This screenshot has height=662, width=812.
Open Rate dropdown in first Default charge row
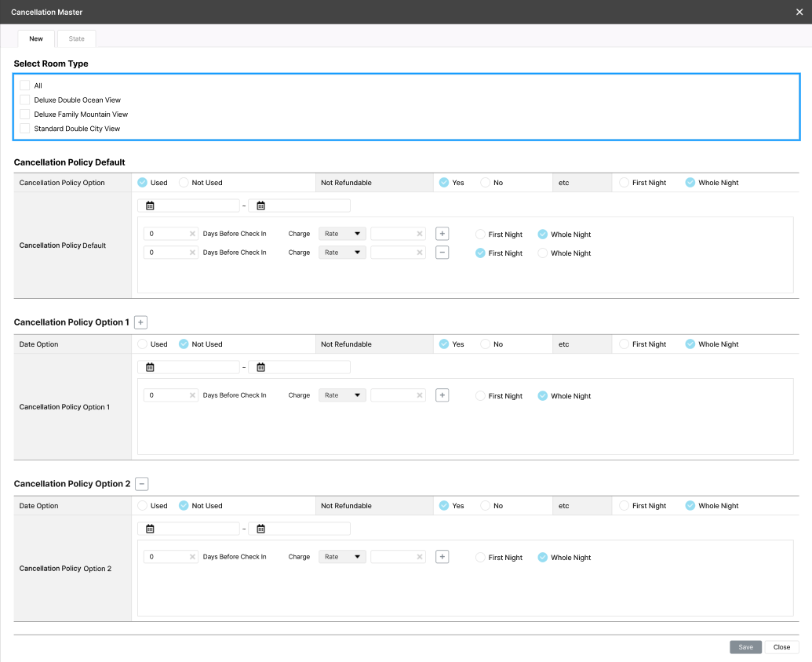click(342, 234)
